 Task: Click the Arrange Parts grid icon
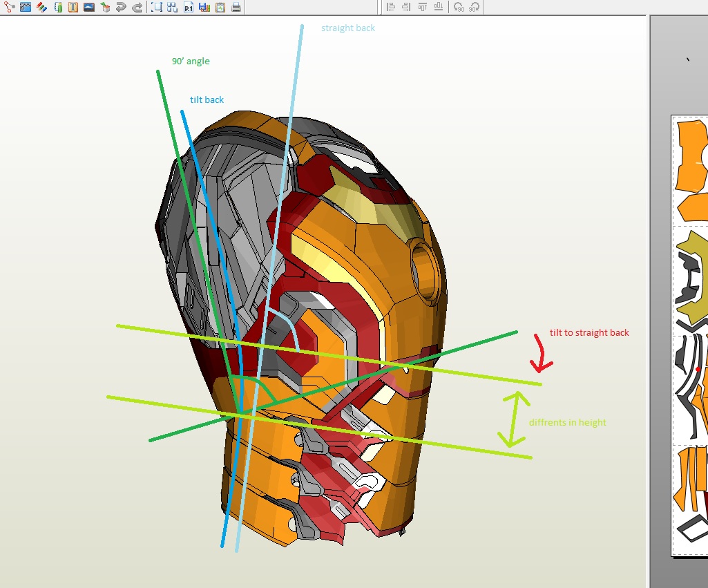coord(172,7)
